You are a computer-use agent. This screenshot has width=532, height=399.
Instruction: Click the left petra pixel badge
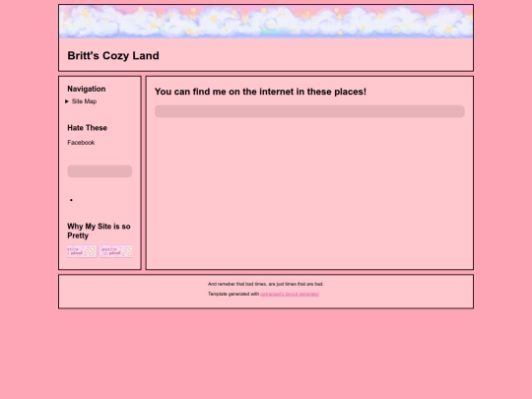(x=82, y=251)
